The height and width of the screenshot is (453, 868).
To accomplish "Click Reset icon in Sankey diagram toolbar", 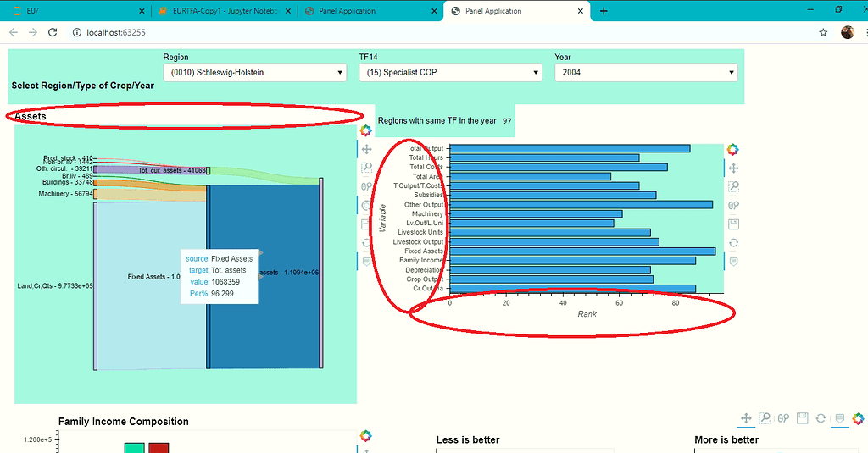I will [x=366, y=242].
